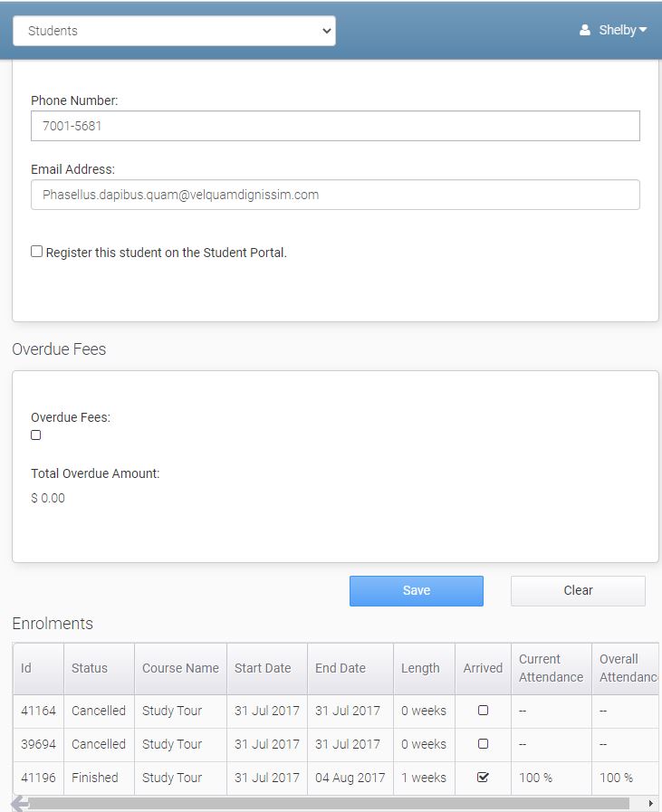The image size is (662, 812).
Task: Click the Email Address input field
Action: tap(335, 194)
